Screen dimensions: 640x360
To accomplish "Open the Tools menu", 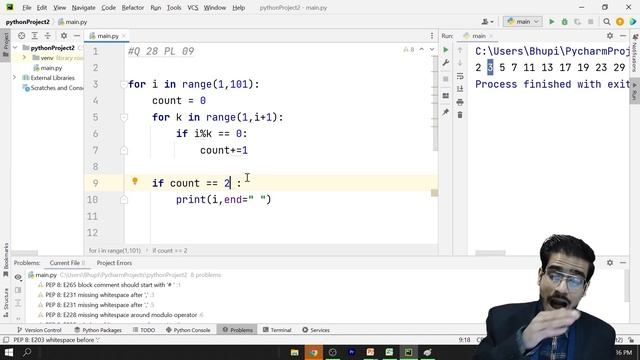I will 174,7.
